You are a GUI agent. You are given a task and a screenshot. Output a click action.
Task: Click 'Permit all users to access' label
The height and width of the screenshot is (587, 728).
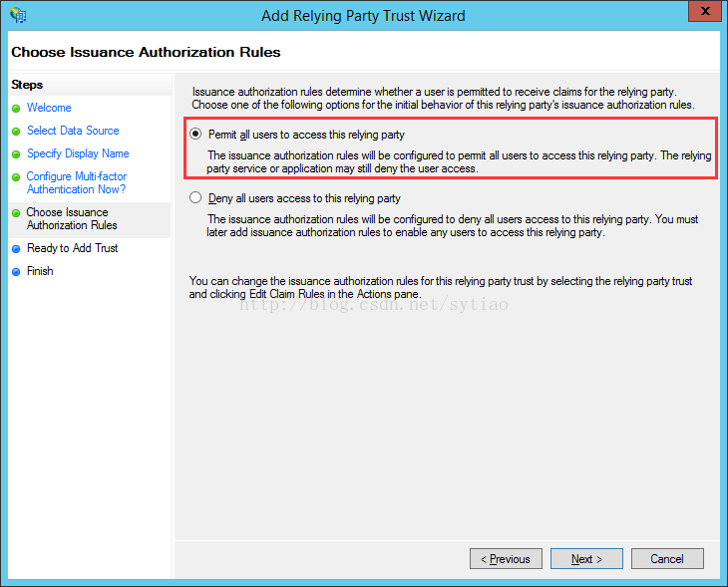tap(306, 135)
